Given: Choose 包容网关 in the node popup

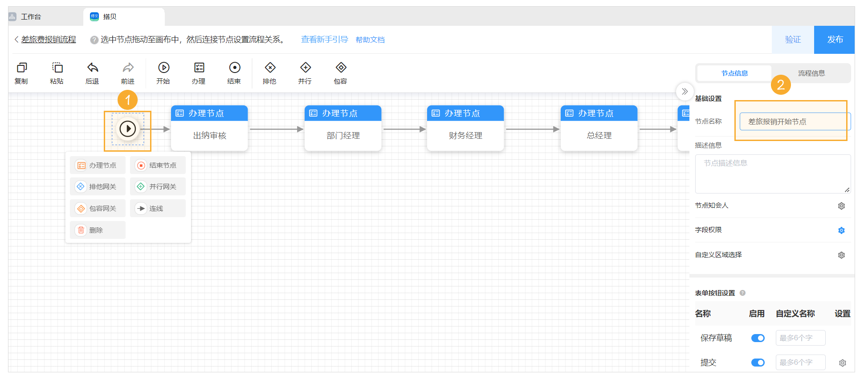Looking at the screenshot, I should [98, 209].
